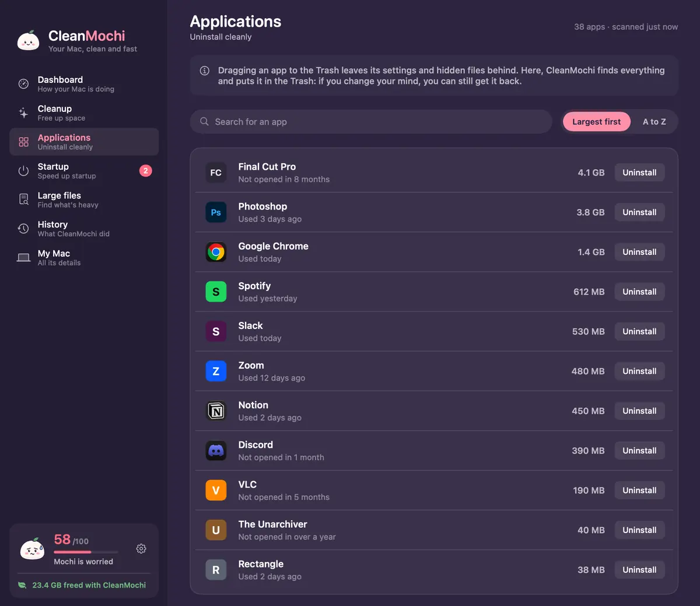
Task: Click 'Used 12 days ago' under Zoom
Action: [272, 378]
